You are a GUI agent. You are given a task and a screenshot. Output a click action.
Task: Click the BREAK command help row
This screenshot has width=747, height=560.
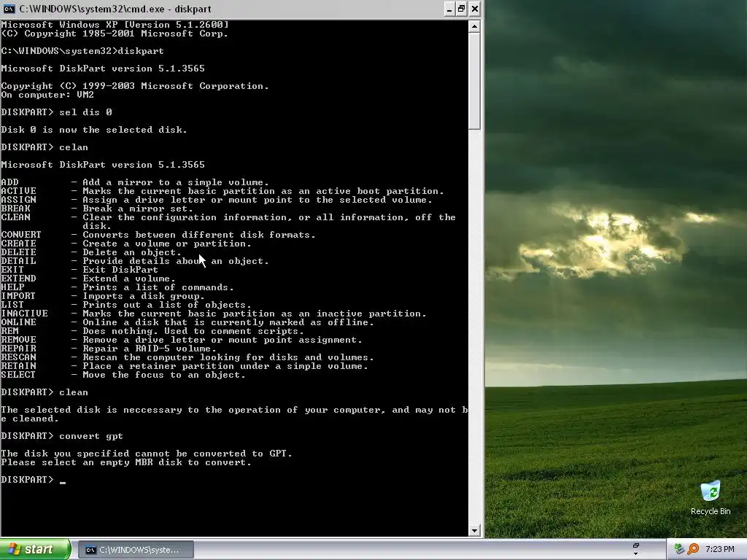tap(97, 209)
